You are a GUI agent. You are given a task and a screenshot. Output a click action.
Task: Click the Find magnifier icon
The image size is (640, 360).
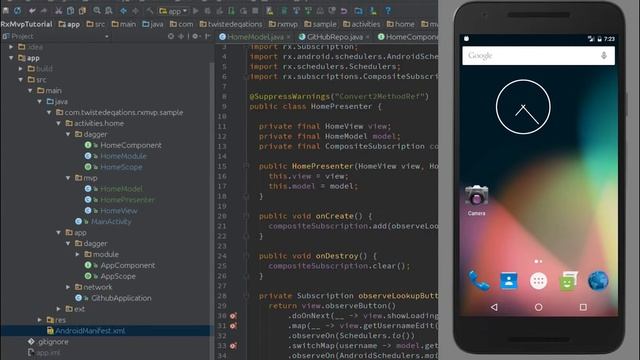pyautogui.click(x=97, y=11)
